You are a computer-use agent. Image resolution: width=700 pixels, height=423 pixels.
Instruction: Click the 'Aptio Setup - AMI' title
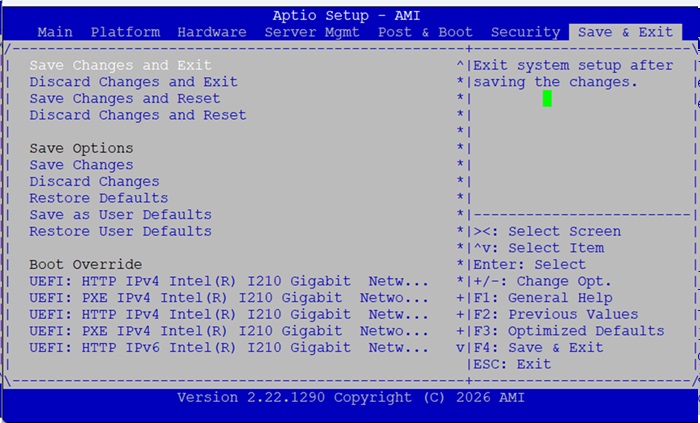(346, 16)
